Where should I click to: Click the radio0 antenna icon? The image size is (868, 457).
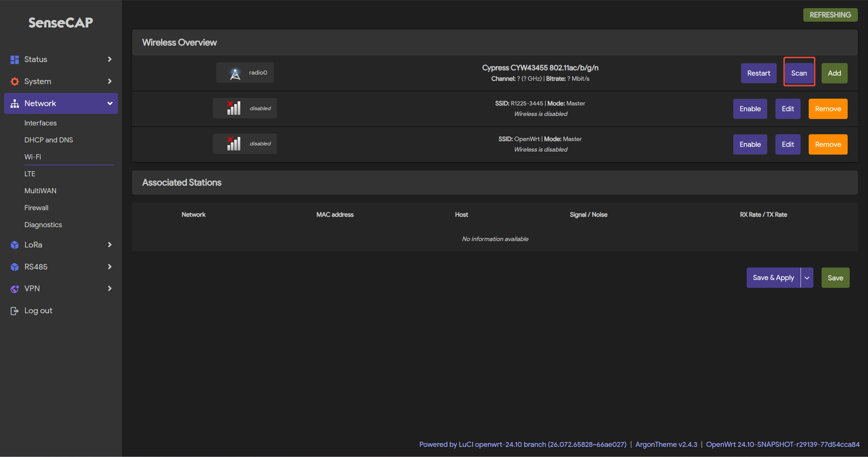pos(235,73)
